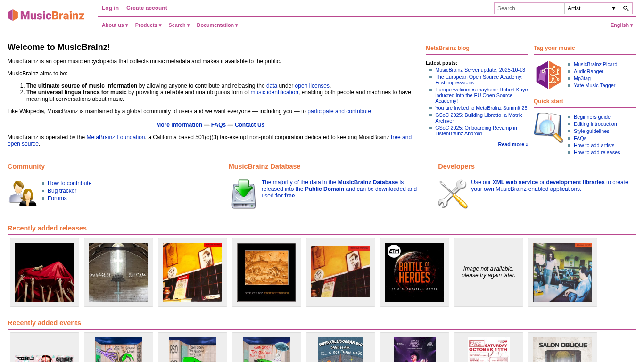Image resolution: width=644 pixels, height=362 pixels.
Task: Click the search magnifier button
Action: coord(626,8)
